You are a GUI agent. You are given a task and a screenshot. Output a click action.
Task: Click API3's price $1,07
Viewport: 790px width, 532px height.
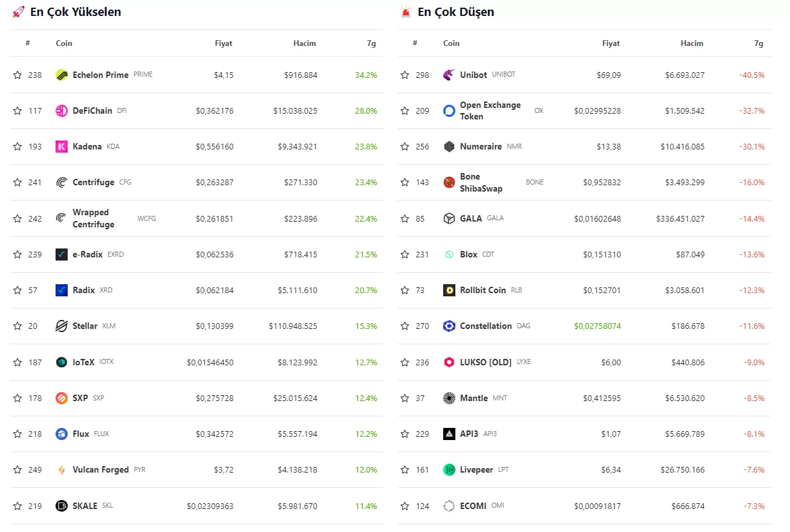tap(611, 434)
